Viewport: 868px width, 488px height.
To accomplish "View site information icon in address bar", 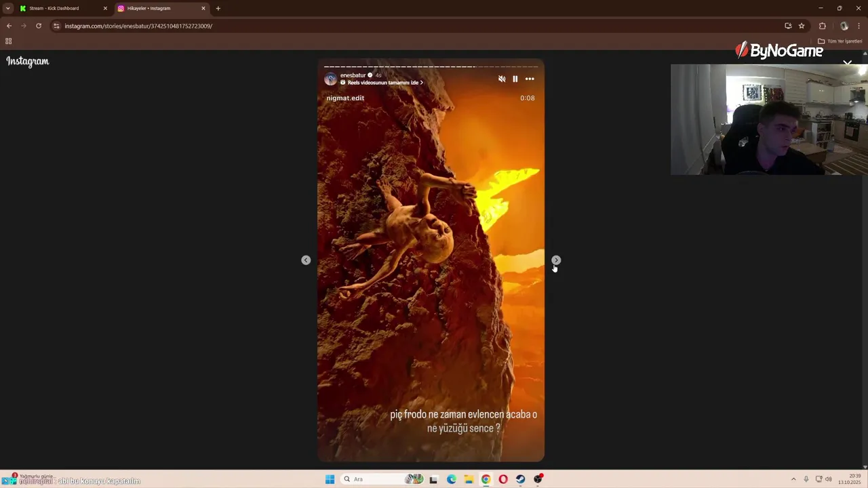I will (x=56, y=26).
